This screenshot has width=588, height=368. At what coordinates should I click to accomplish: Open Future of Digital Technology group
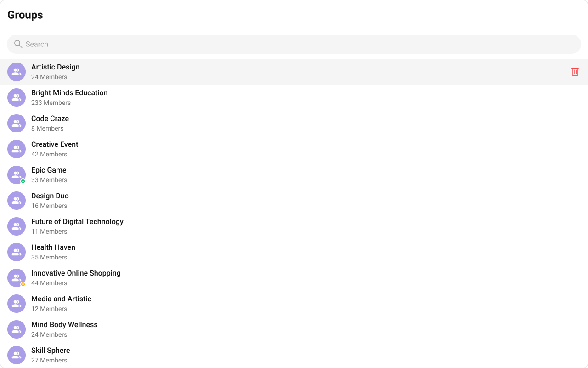(294, 226)
